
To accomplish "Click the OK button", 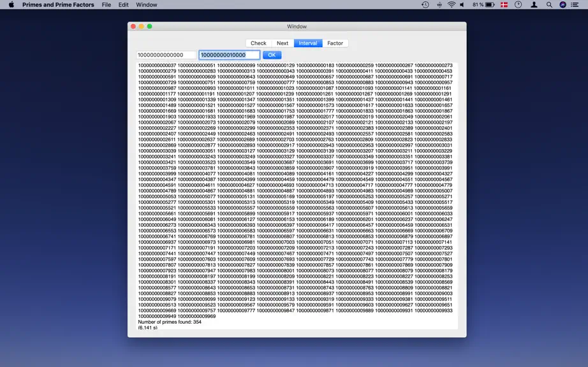I will click(272, 55).
